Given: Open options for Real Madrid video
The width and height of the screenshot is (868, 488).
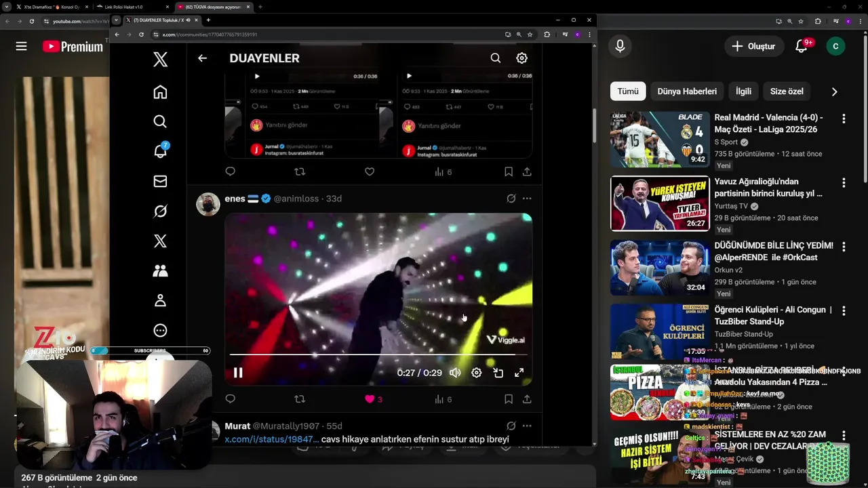Looking at the screenshot, I should [x=844, y=119].
